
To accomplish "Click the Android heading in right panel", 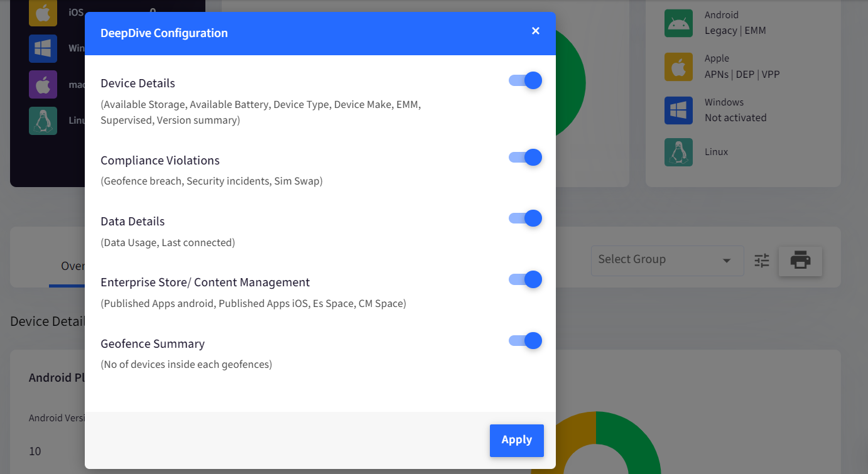I will pyautogui.click(x=722, y=15).
